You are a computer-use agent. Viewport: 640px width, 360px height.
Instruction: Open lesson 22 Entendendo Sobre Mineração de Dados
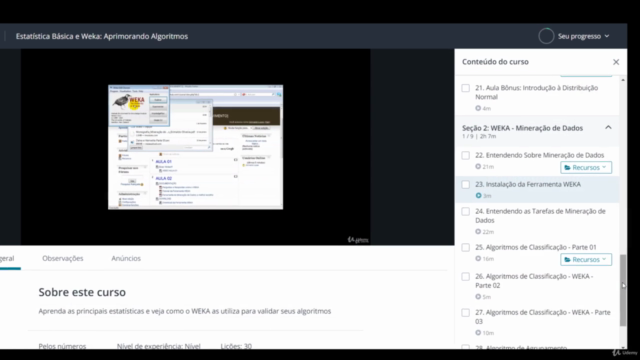539,155
